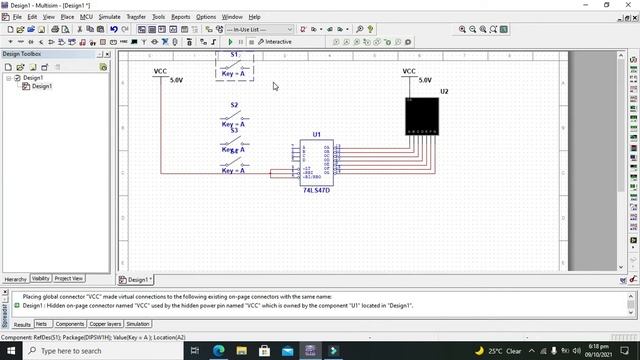The image size is (640, 360).
Task: Switch to Copper layers tab
Action: click(x=105, y=324)
